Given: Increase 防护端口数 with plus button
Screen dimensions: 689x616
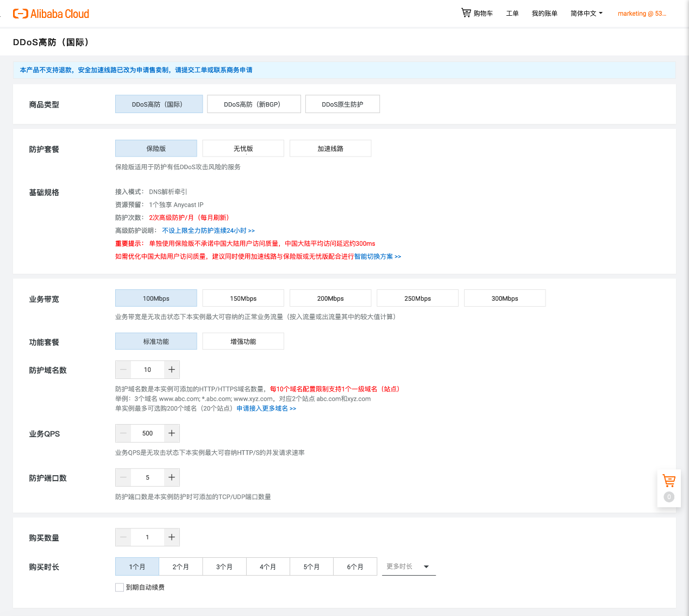Looking at the screenshot, I should 172,477.
